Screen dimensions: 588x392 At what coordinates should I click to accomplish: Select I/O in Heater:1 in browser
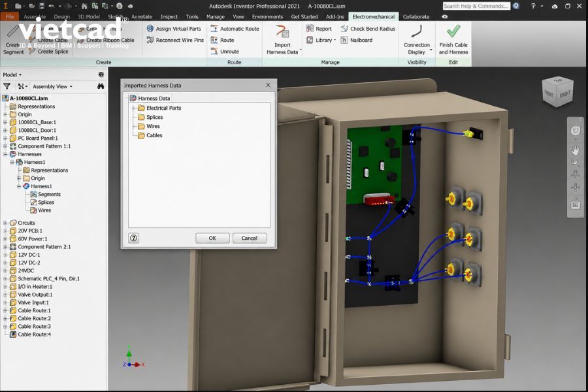click(x=31, y=286)
